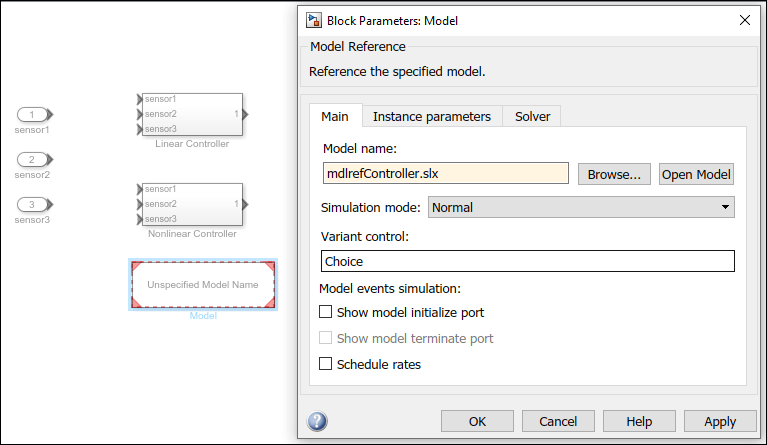Open the Simulation mode dropdown
Viewport: 767px width, 445px height.
click(581, 207)
